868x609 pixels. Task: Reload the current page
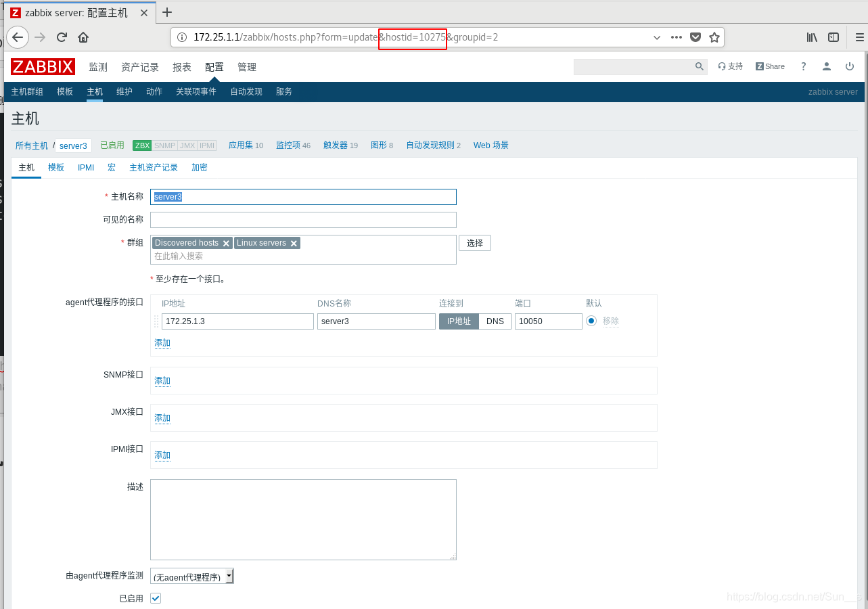pos(62,37)
